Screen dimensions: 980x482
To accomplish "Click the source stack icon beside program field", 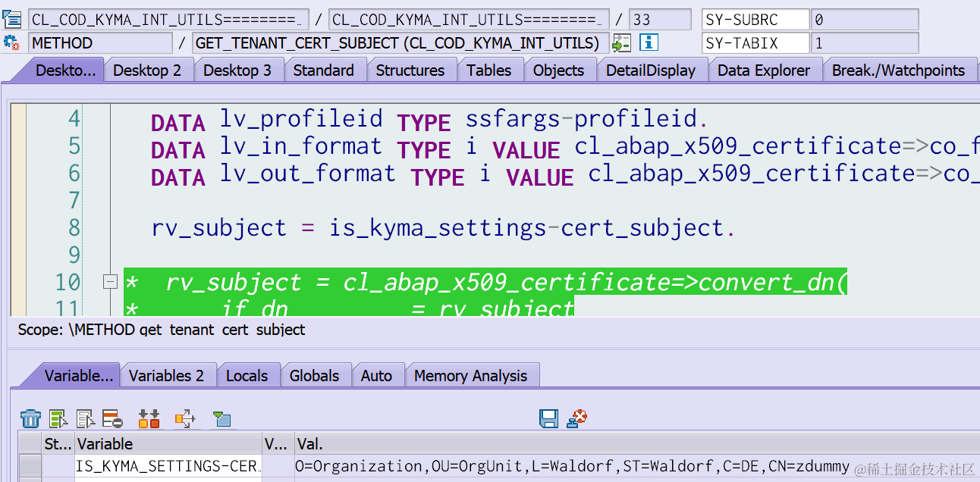I will pos(11,19).
